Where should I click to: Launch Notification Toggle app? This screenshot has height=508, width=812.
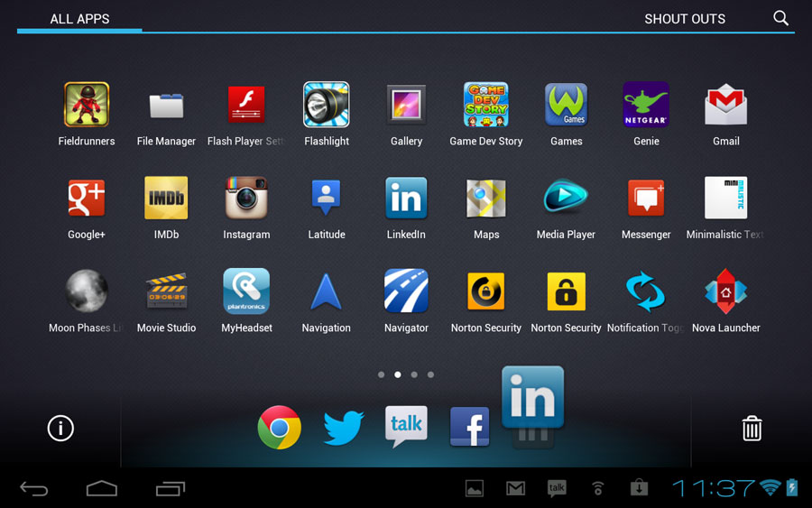click(646, 291)
